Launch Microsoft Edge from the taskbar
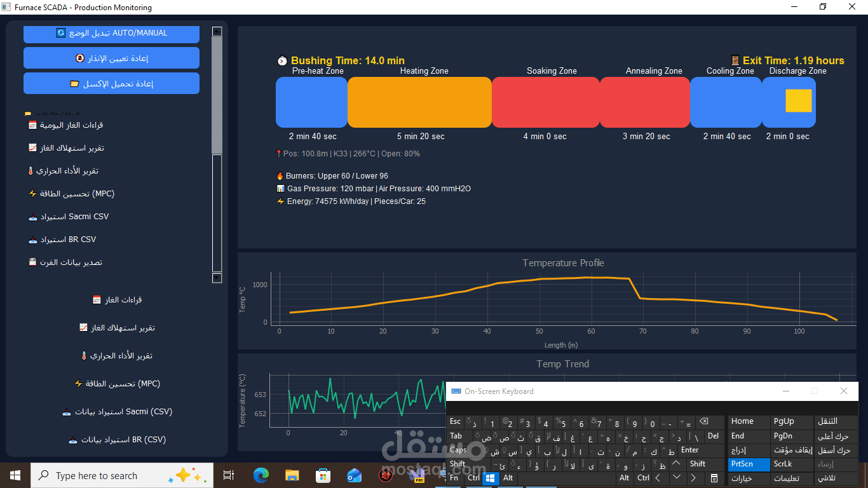Image resolution: width=868 pixels, height=488 pixels. [261, 475]
